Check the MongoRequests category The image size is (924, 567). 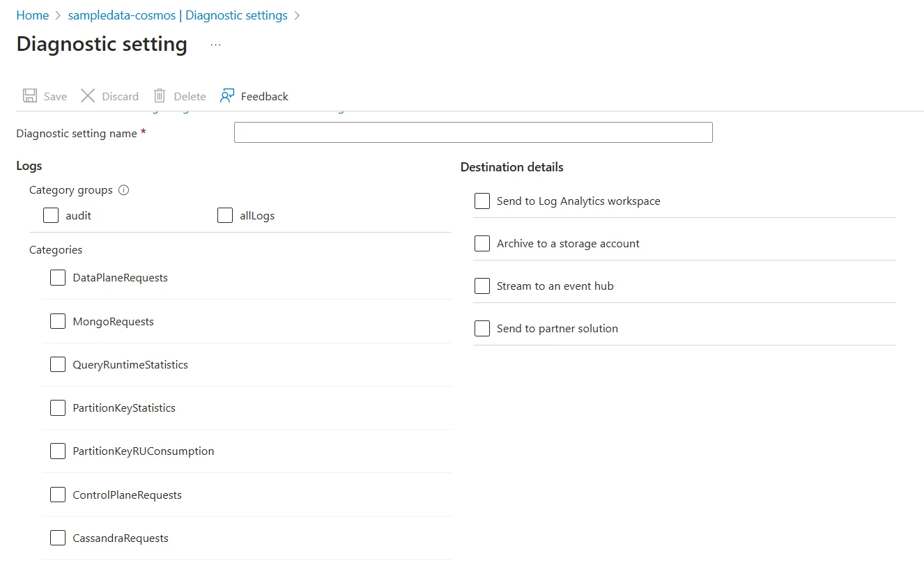coord(58,320)
